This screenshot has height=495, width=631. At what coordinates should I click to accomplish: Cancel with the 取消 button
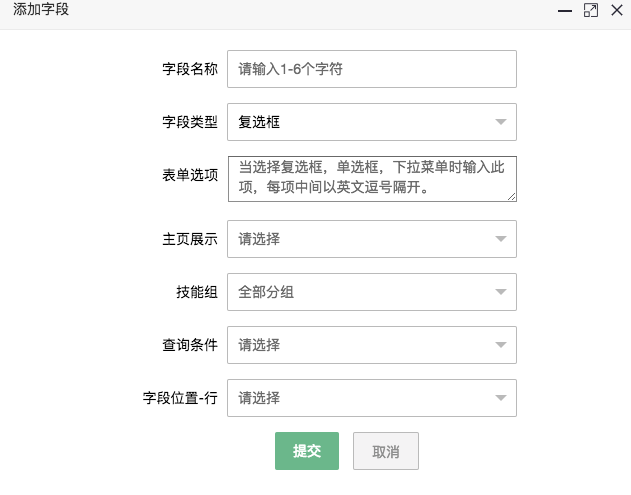coord(386,451)
